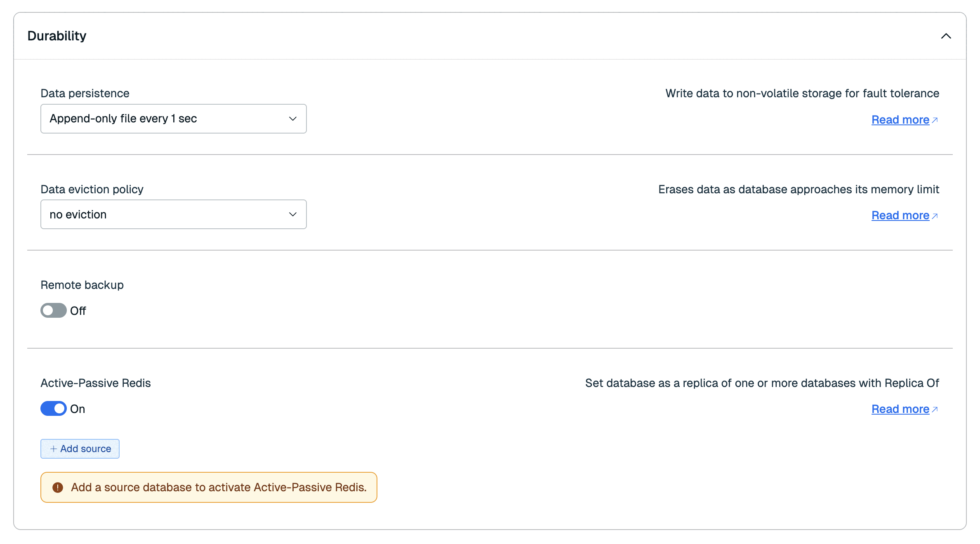The image size is (980, 544).
Task: Click chevron arrow in Append-only file dropdown
Action: [293, 119]
